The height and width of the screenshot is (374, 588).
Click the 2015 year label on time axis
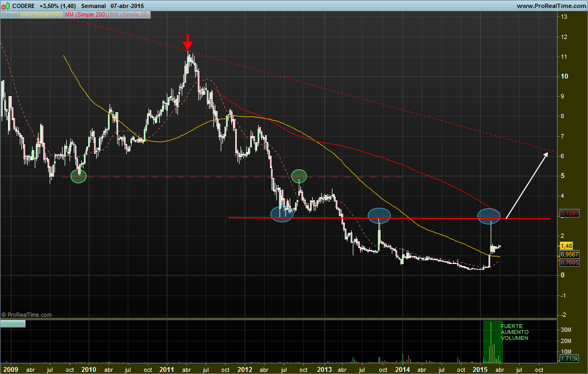(x=481, y=370)
